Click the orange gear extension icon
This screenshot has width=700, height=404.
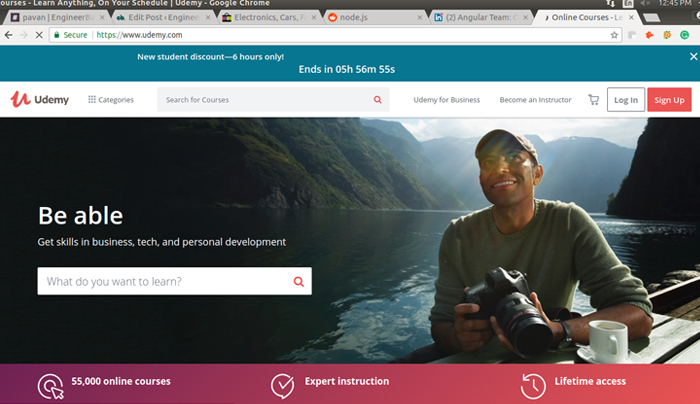pyautogui.click(x=667, y=35)
